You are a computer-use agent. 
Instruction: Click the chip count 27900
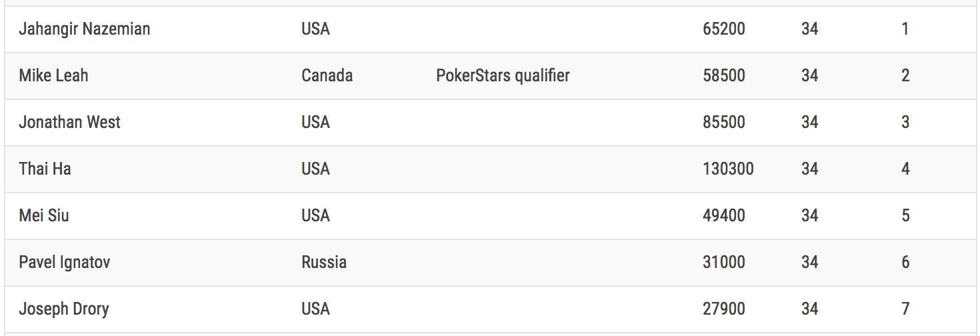724,309
